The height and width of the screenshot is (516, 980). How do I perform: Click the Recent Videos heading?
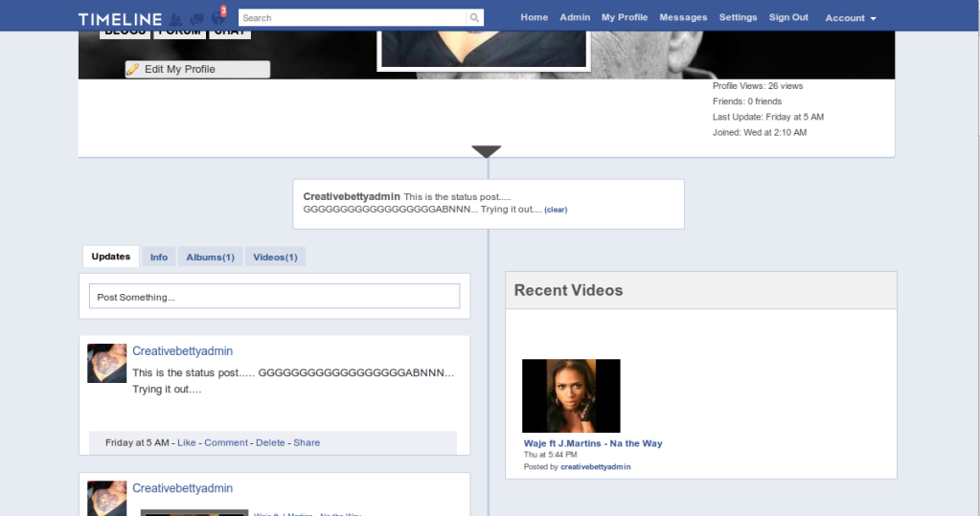point(568,290)
